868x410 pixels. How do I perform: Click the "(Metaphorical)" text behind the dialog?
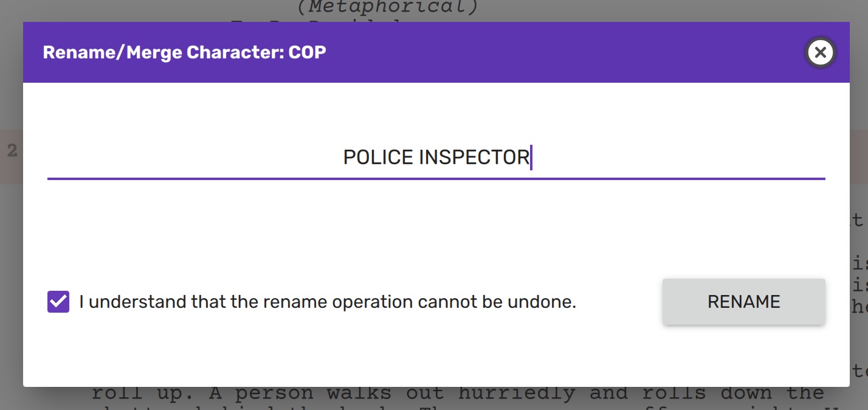(388, 8)
